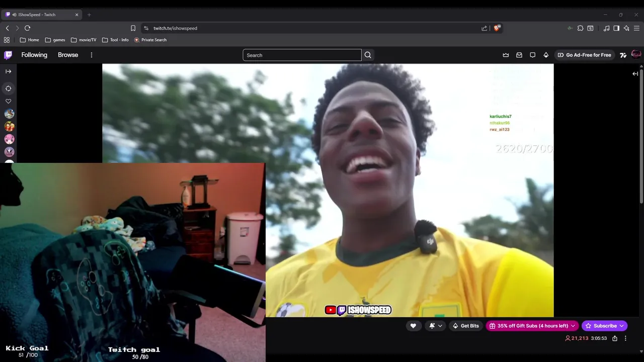Screen dimensions: 644x362
Task: Open the whispers chat bubble icon
Action: point(533,55)
